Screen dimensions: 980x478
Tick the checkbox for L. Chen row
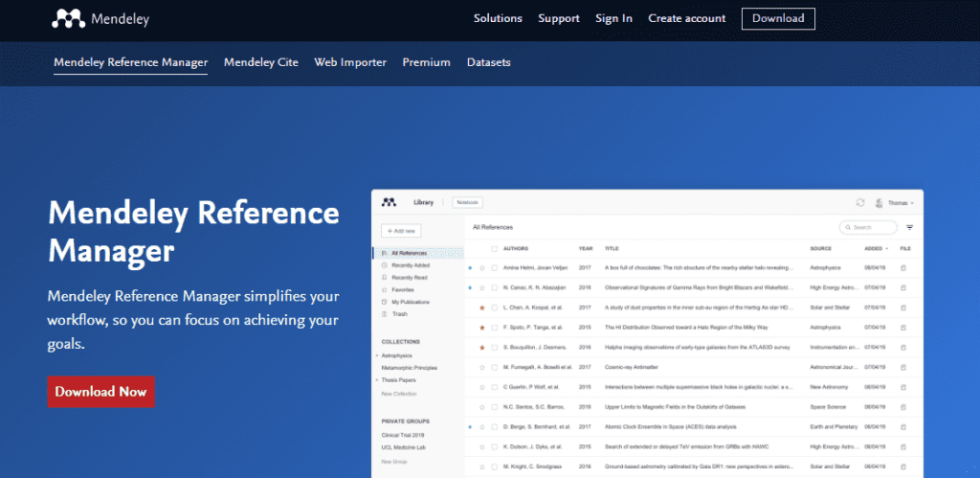pyautogui.click(x=495, y=307)
